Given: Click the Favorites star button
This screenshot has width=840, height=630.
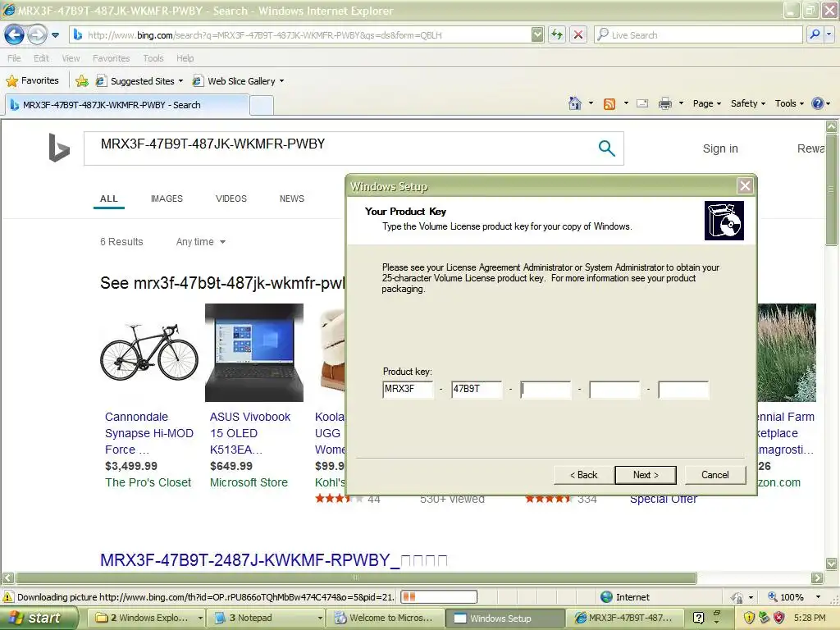Looking at the screenshot, I should 32,80.
